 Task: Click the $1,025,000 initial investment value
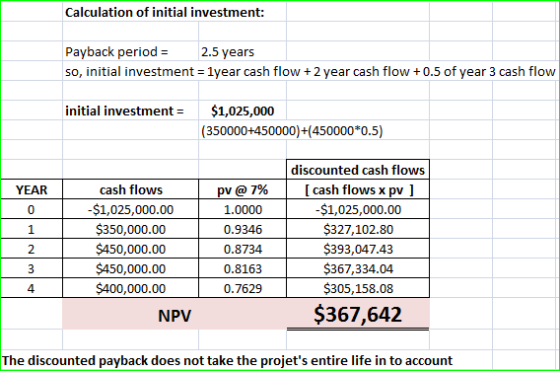(x=242, y=111)
